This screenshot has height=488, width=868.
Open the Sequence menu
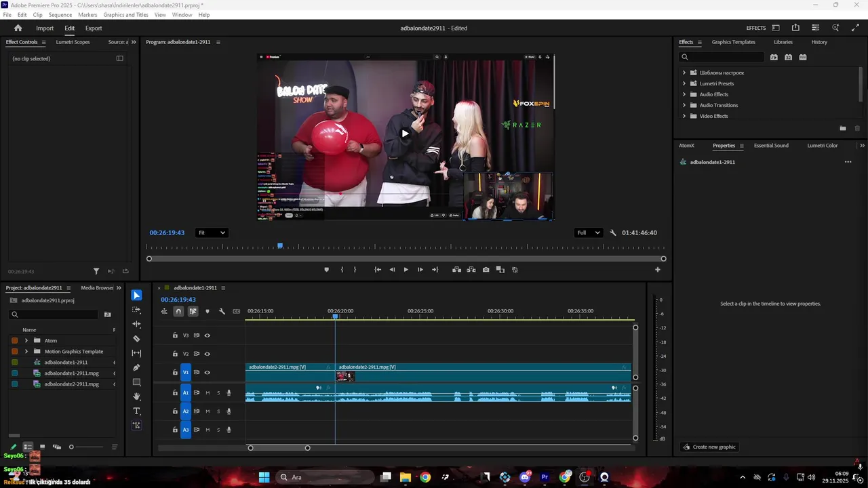pos(60,15)
